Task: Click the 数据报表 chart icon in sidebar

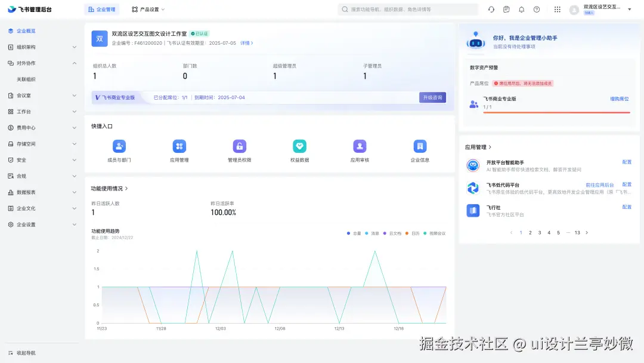Action: (11, 192)
